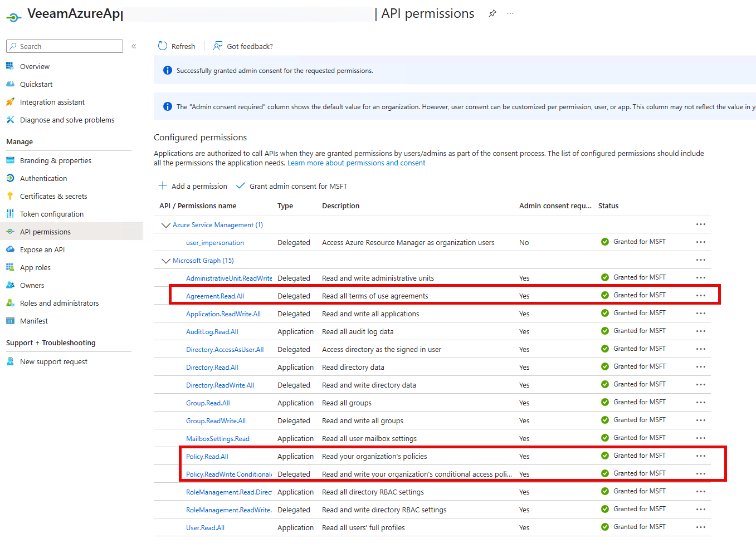Grant admin consent for MSFT
Screen dimensions: 756x558
(297, 186)
